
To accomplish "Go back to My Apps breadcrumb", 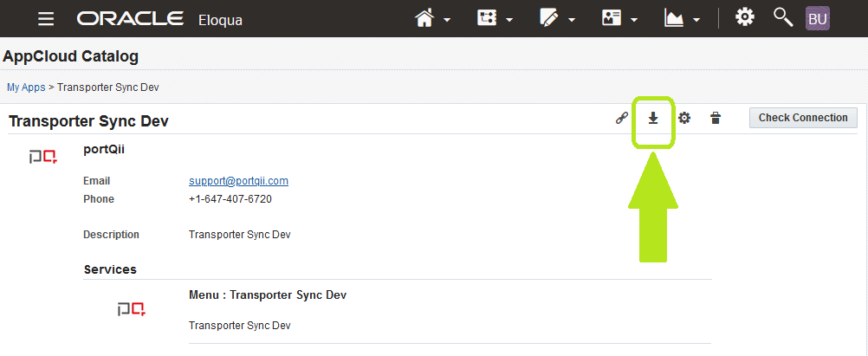I will click(26, 87).
